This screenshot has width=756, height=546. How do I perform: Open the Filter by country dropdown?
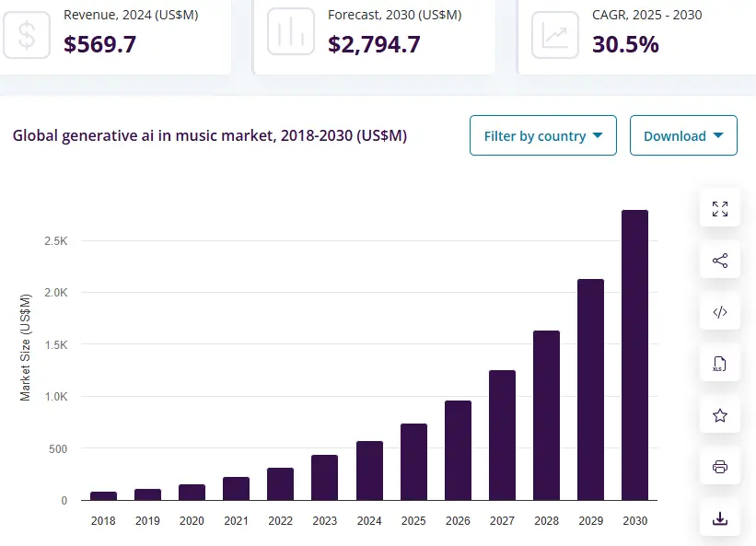pos(542,135)
